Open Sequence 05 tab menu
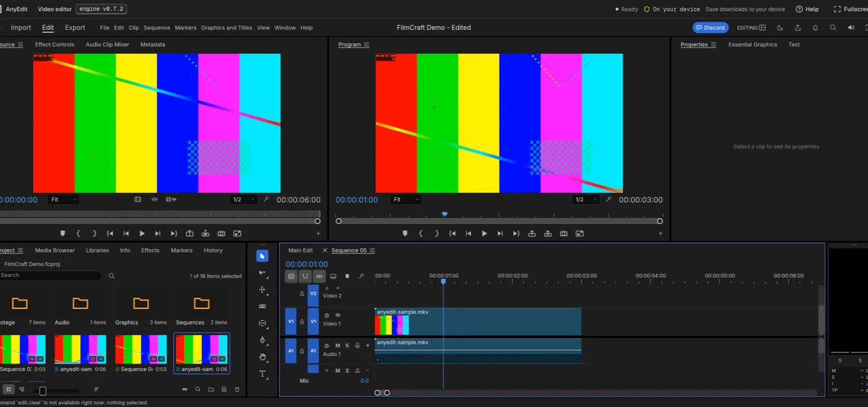 372,251
